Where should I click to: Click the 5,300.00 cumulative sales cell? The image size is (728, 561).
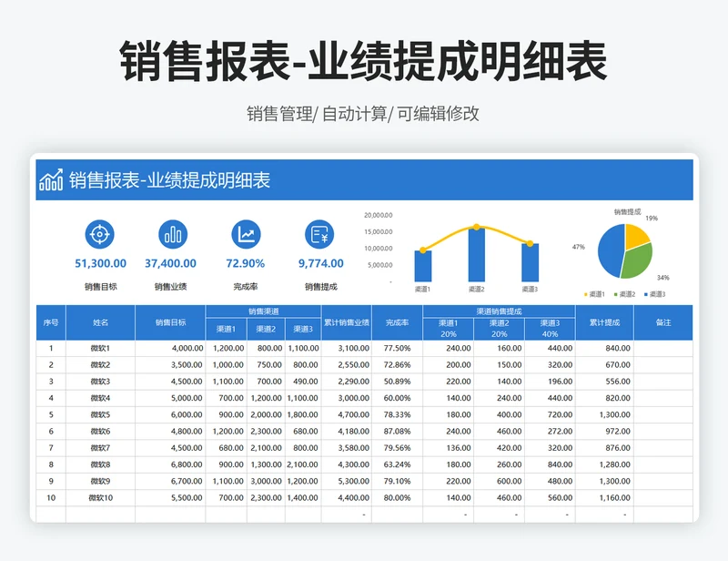tap(347, 481)
